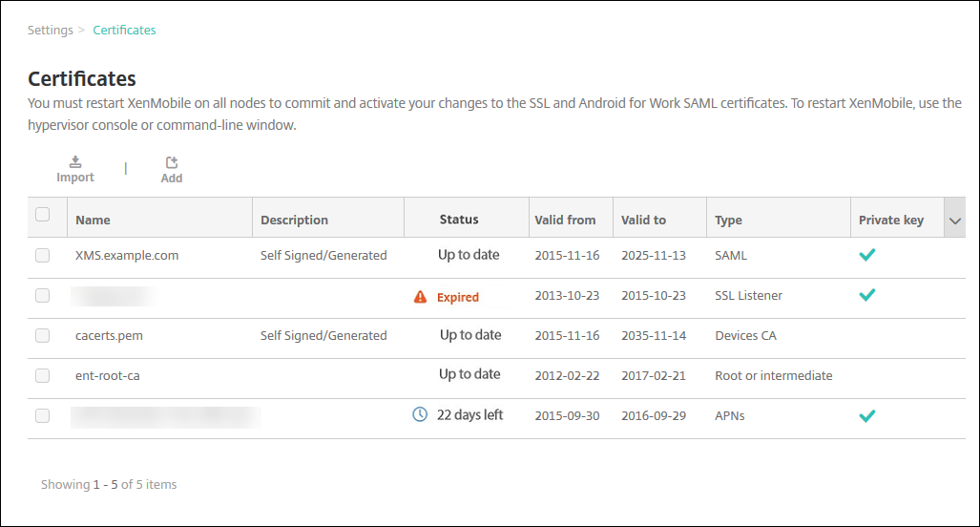The image size is (980, 527).
Task: Click the Certificates breadcrumb link
Action: click(x=124, y=31)
